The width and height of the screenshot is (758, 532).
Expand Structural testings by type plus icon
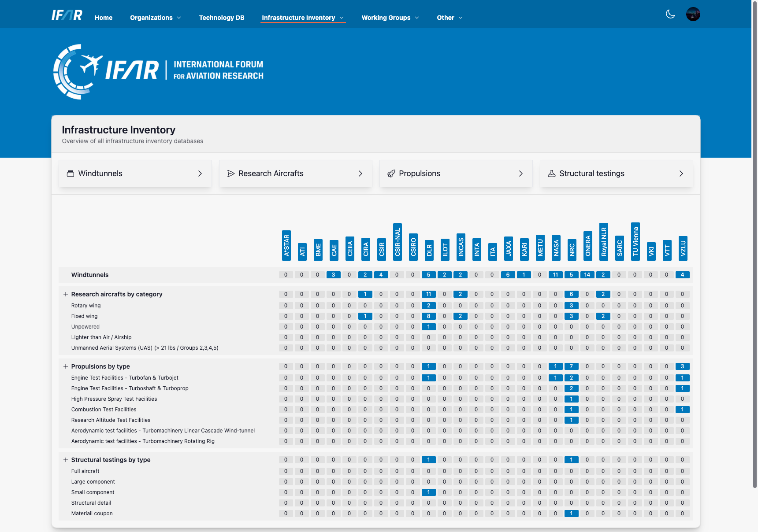pyautogui.click(x=66, y=460)
